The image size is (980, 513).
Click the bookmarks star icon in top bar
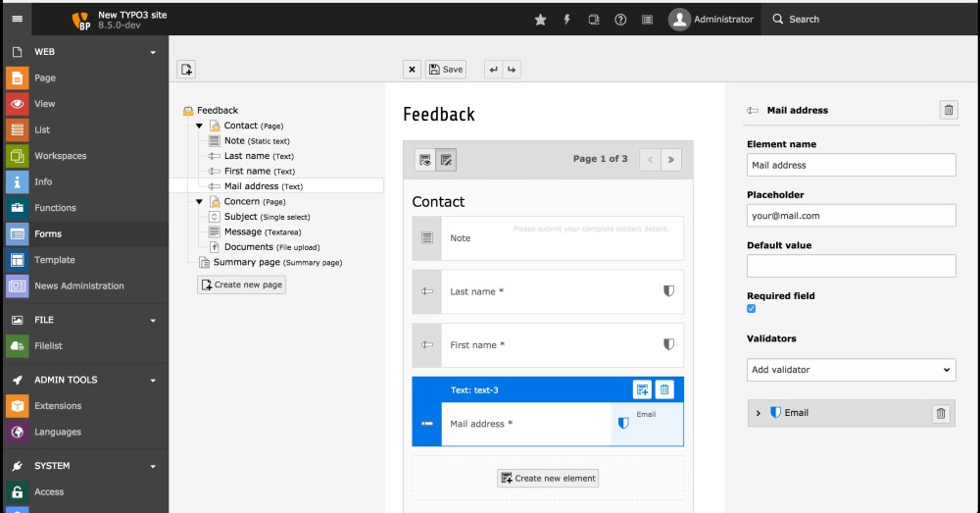pos(540,20)
